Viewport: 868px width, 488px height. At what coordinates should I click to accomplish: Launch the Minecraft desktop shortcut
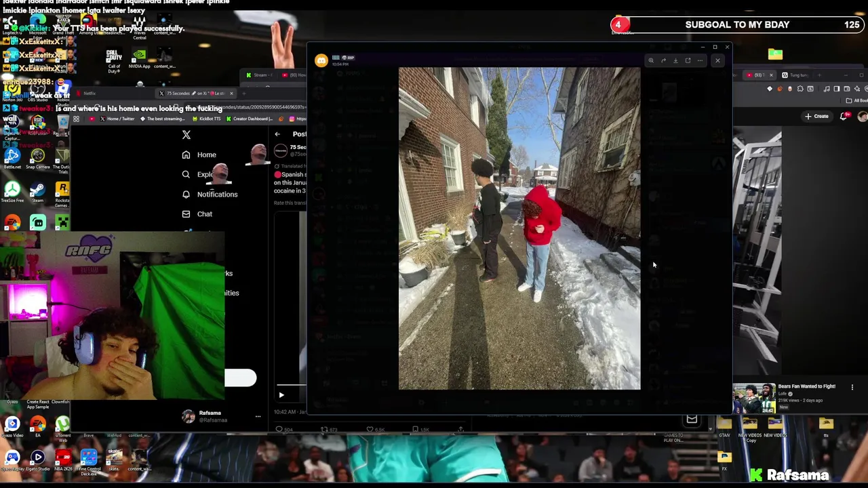pyautogui.click(x=62, y=222)
